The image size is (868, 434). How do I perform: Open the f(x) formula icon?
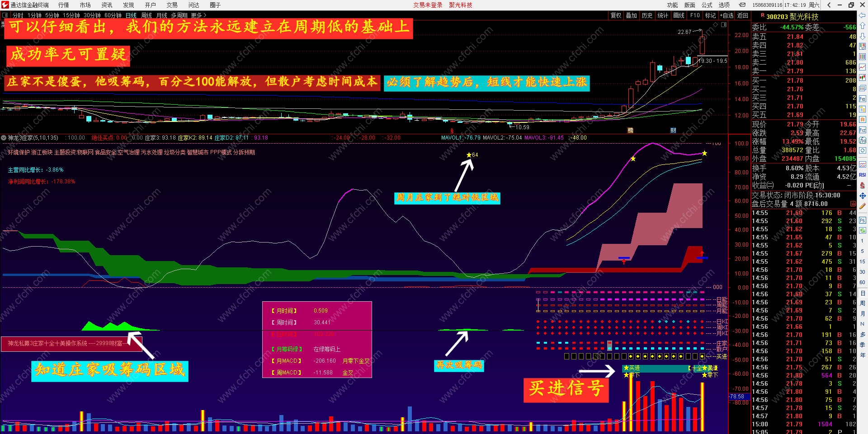pyautogui.click(x=863, y=140)
